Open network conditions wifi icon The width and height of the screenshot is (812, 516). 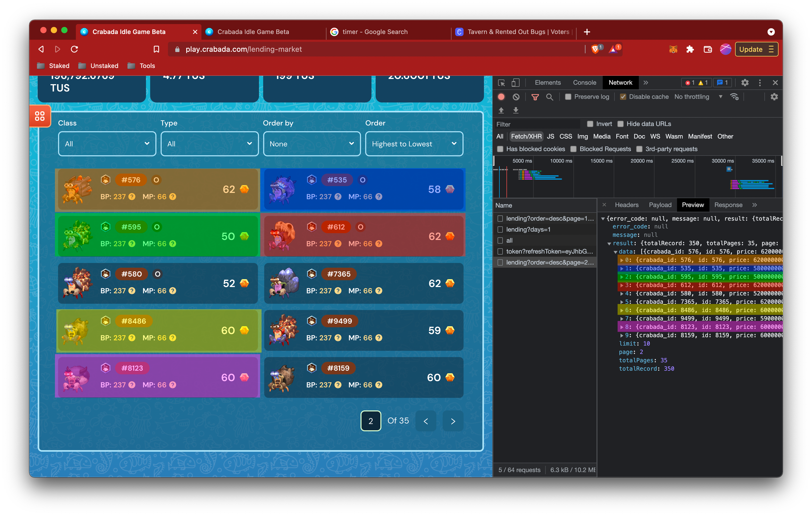point(734,97)
